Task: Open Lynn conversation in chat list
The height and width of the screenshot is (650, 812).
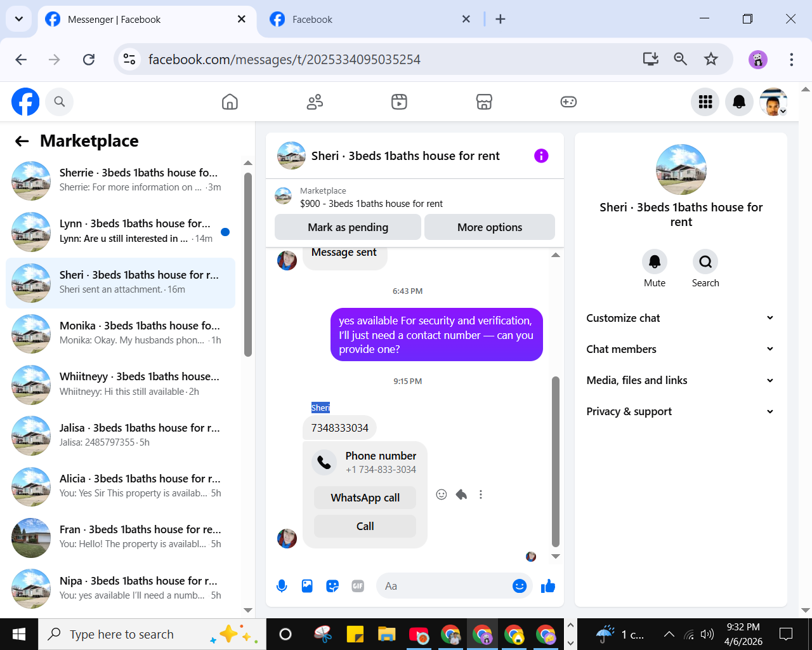Action: (121, 231)
